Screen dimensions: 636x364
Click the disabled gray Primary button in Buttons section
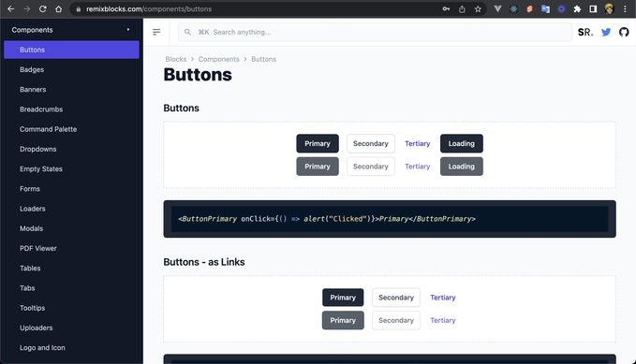pyautogui.click(x=318, y=167)
